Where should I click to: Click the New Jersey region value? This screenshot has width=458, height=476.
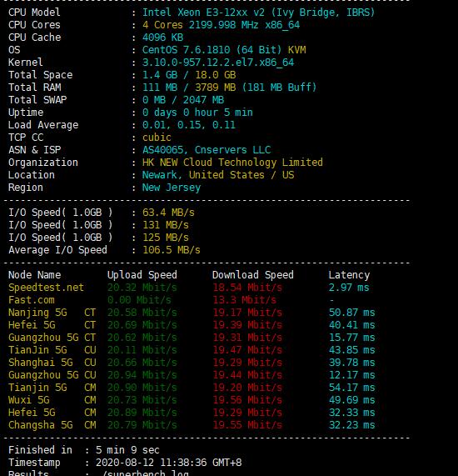coord(172,188)
